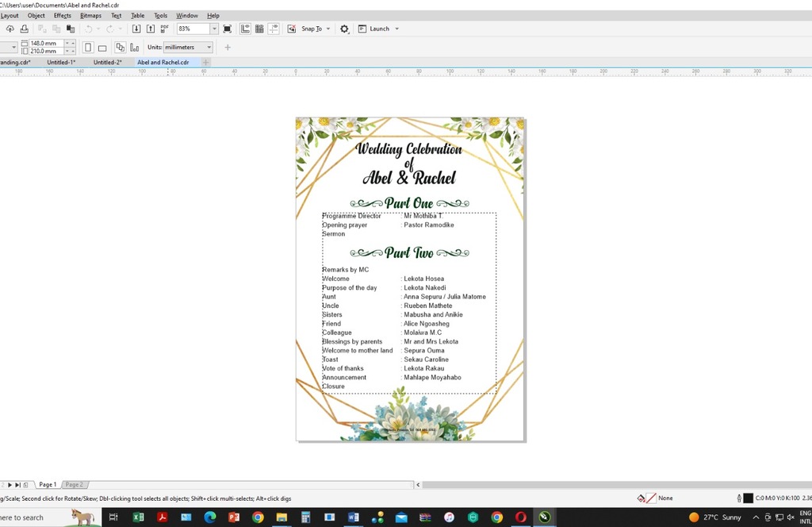Toggle Show Rulers button

tap(245, 29)
